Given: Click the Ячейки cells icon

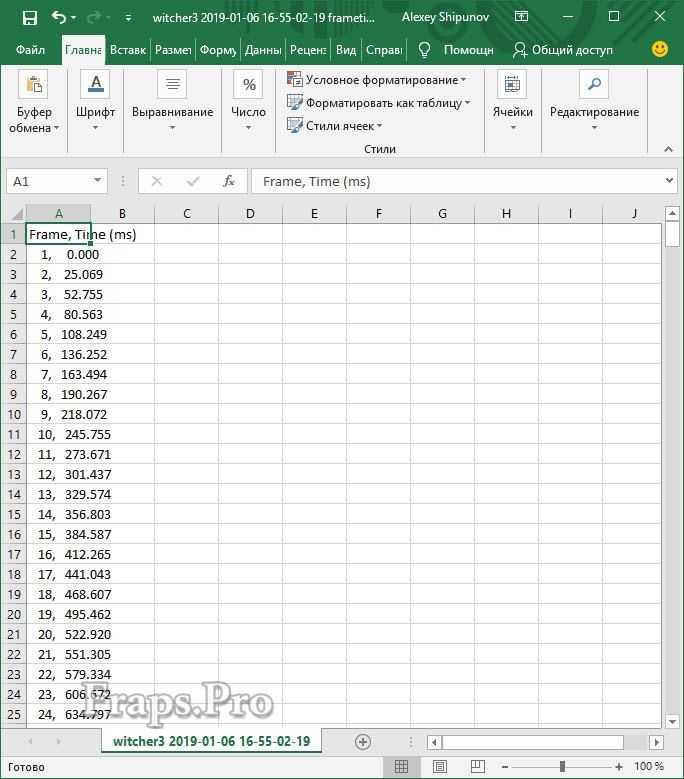Looking at the screenshot, I should pyautogui.click(x=512, y=84).
